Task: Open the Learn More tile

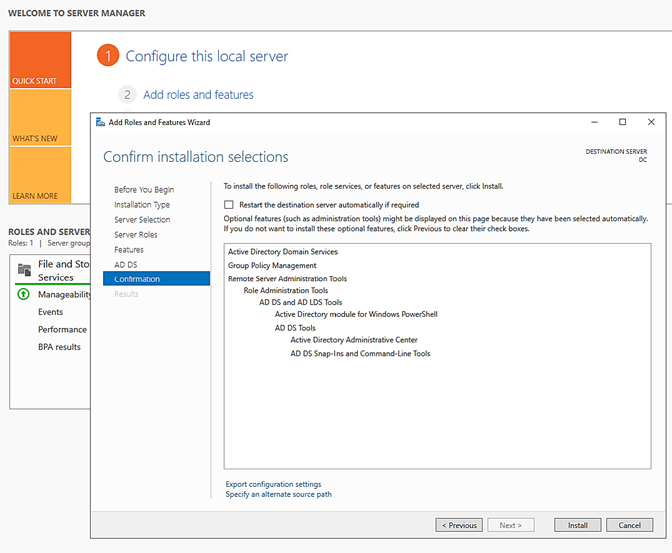Action: [40, 175]
